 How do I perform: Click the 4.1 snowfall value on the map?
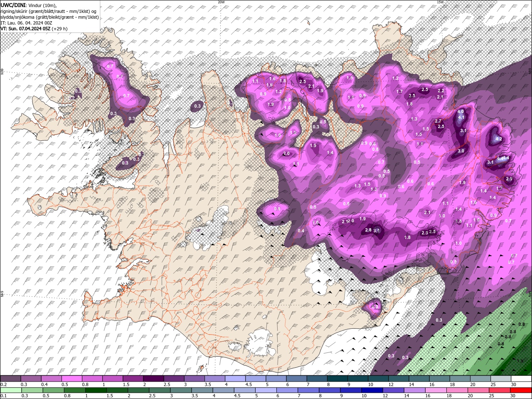pos(461,118)
